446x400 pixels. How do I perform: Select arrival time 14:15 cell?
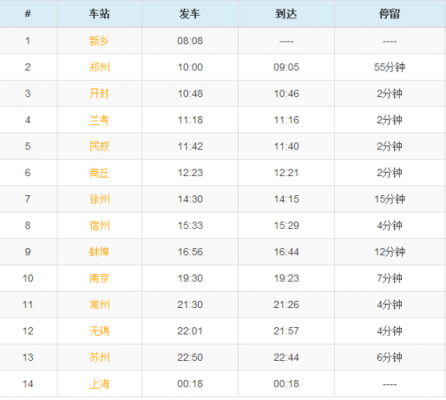[x=286, y=199]
